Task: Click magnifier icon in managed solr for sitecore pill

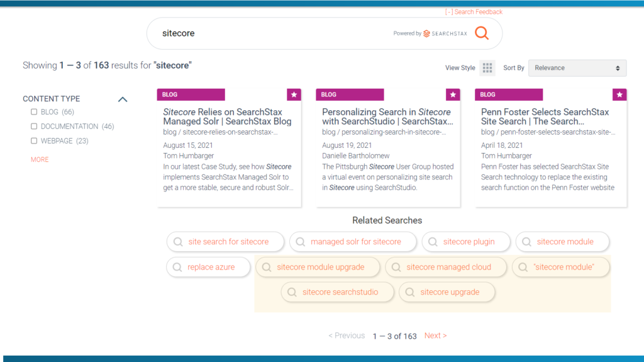Action: click(300, 242)
